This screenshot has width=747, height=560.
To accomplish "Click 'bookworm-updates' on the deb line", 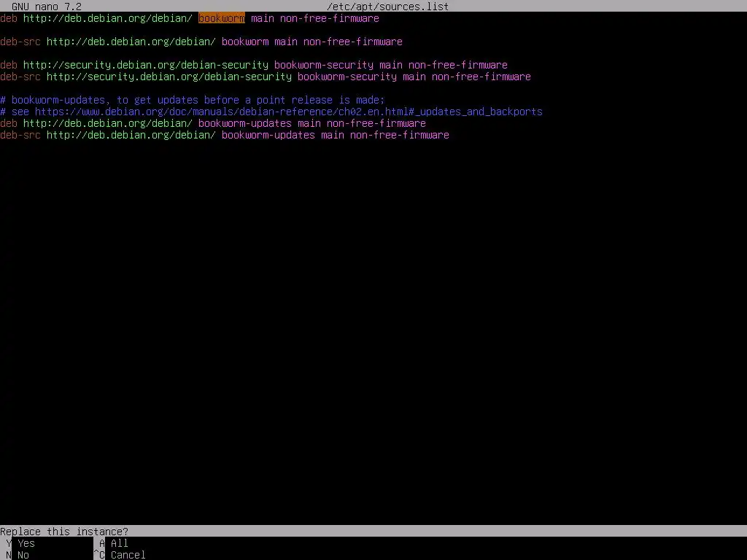I will point(245,122).
